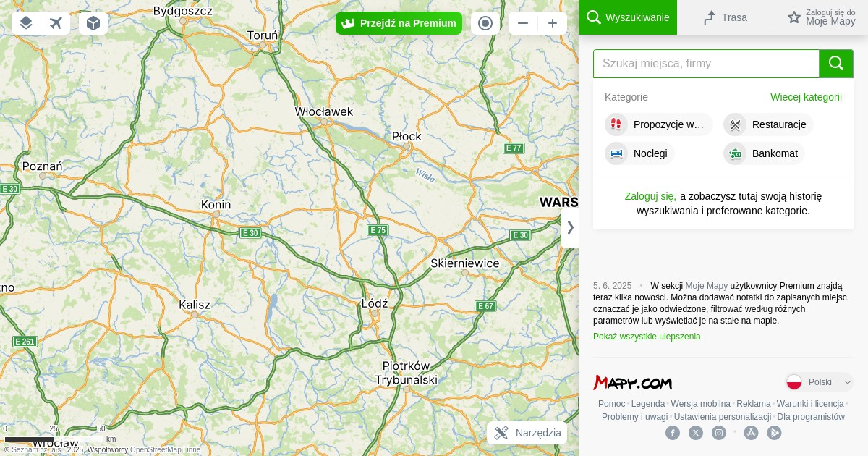Open the Facebook social icon in the footer
This screenshot has height=456, width=868.
coord(673,433)
